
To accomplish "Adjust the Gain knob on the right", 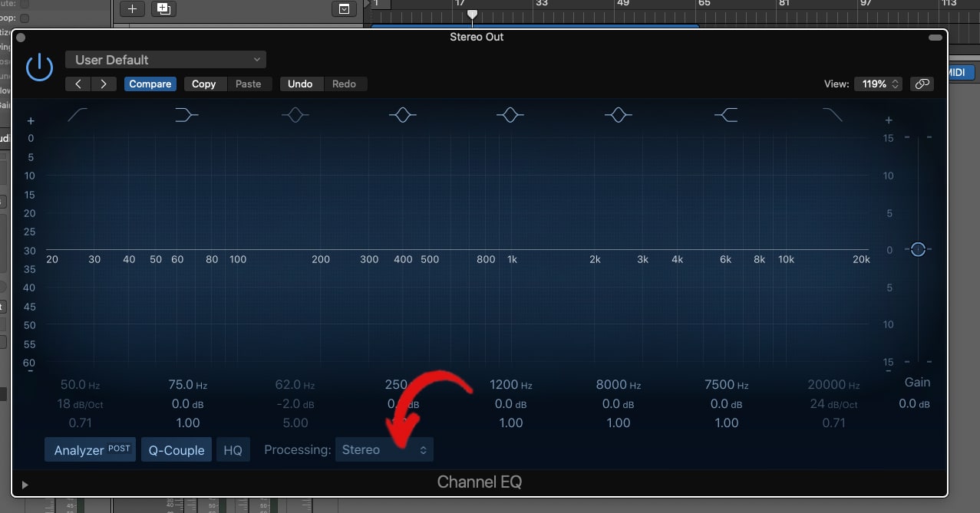I will tap(918, 249).
